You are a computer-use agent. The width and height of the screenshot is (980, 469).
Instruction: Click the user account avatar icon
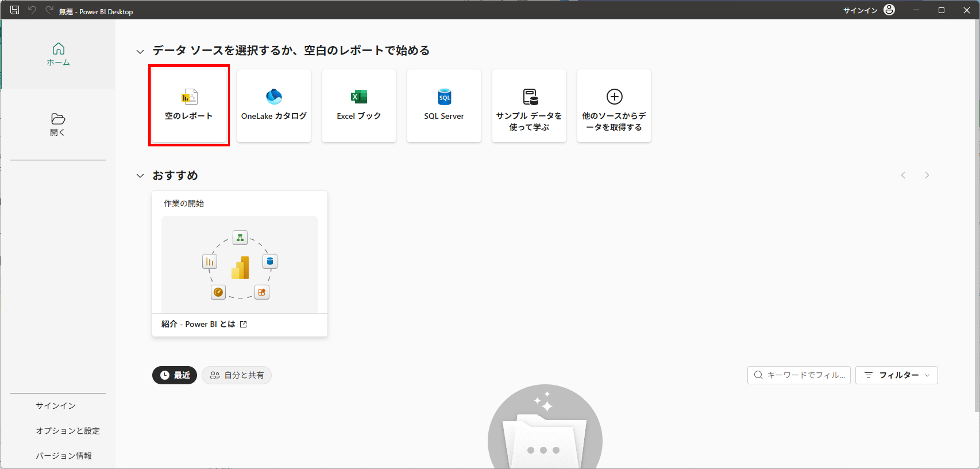click(889, 10)
